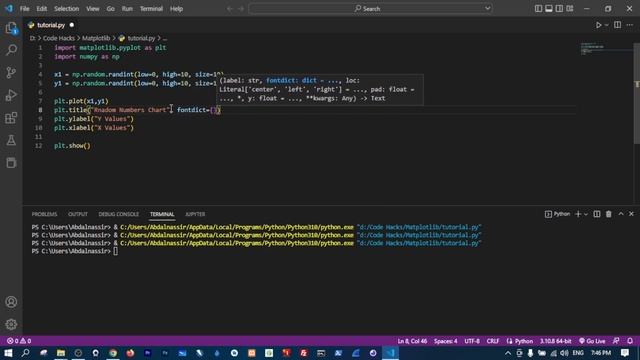The height and width of the screenshot is (360, 640).
Task: Split the editor to the right
Action: click(618, 25)
